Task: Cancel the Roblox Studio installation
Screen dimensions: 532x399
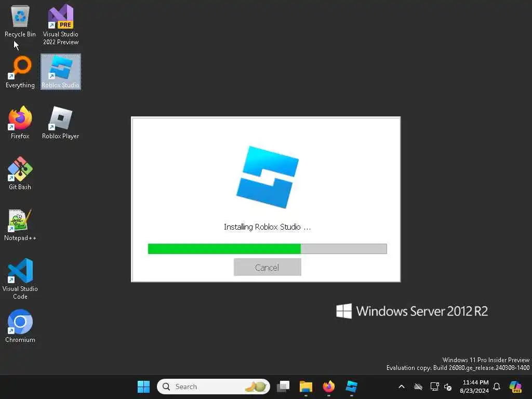Action: (268, 268)
